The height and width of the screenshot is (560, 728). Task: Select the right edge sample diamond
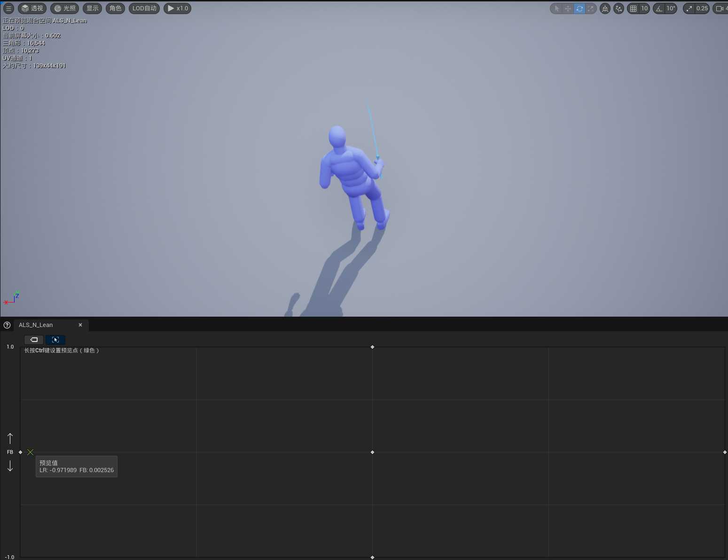tap(725, 452)
